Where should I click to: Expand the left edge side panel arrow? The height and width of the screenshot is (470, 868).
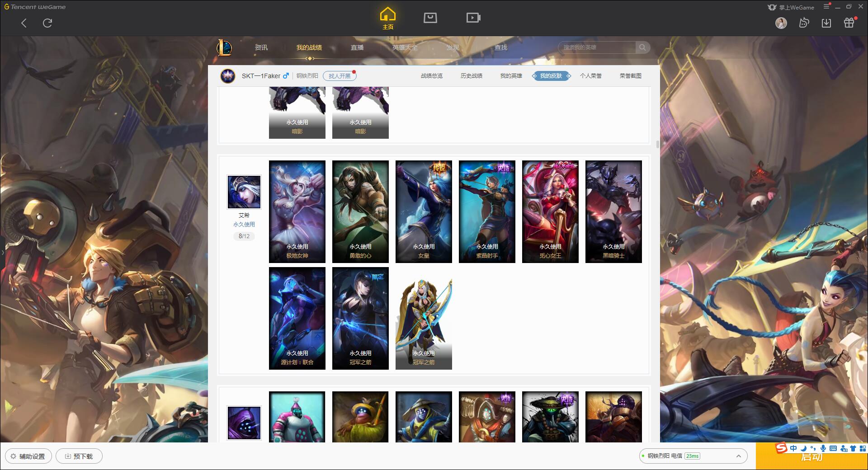click(x=2, y=252)
